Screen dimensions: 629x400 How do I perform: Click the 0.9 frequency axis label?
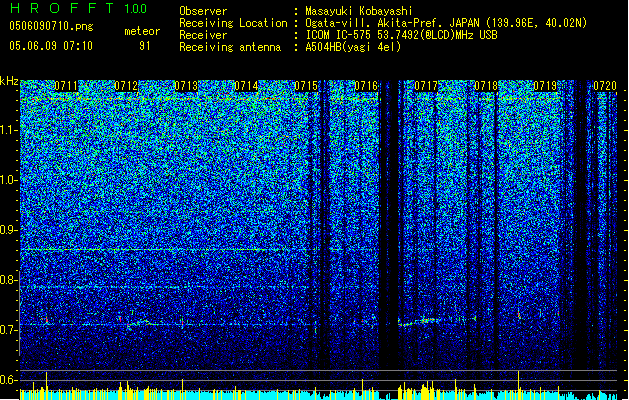click(9, 230)
